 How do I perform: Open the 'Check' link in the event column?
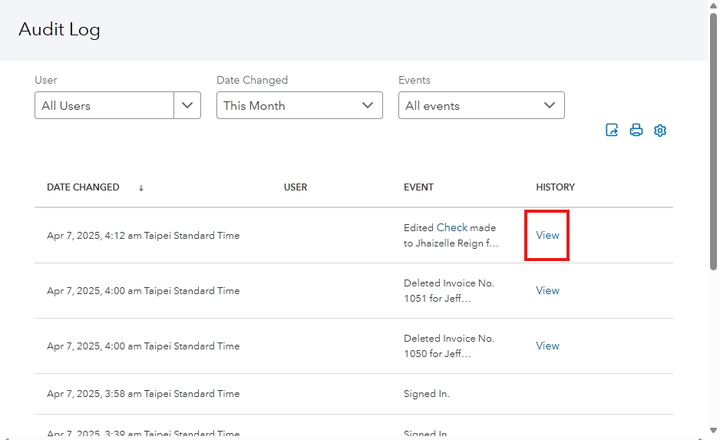(452, 228)
